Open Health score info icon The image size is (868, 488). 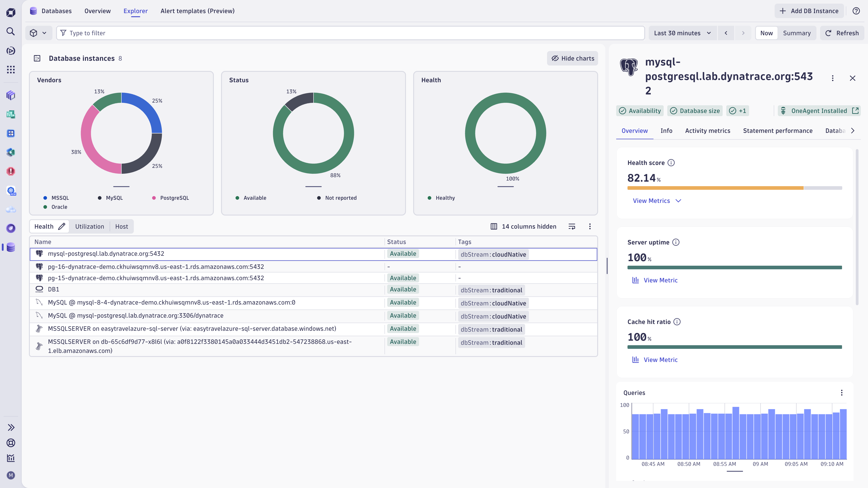pos(671,163)
